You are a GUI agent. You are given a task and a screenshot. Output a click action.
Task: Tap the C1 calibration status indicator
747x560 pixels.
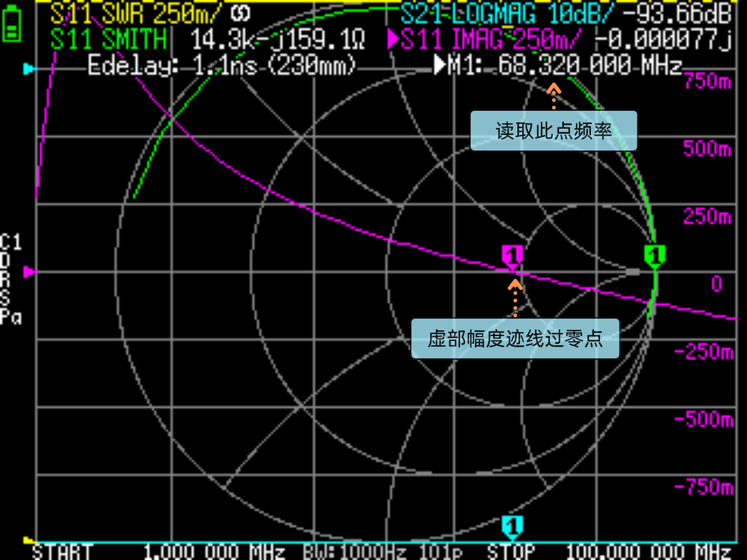11,242
